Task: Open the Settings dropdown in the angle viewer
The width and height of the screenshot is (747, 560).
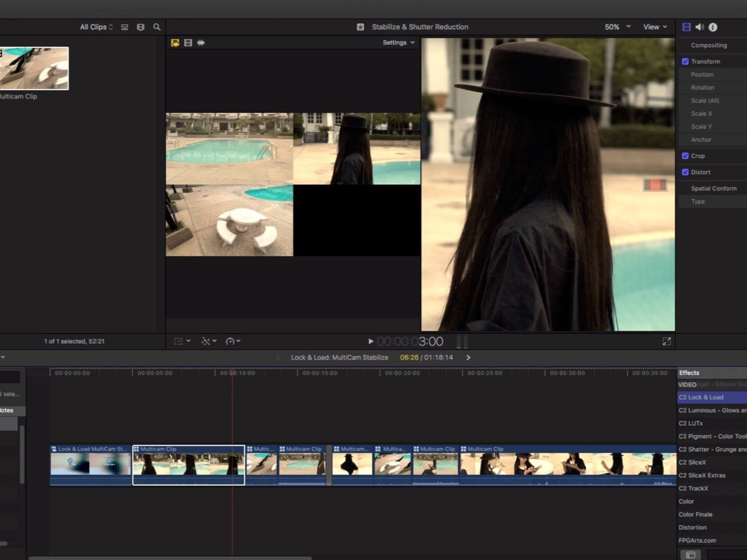Action: [x=398, y=42]
